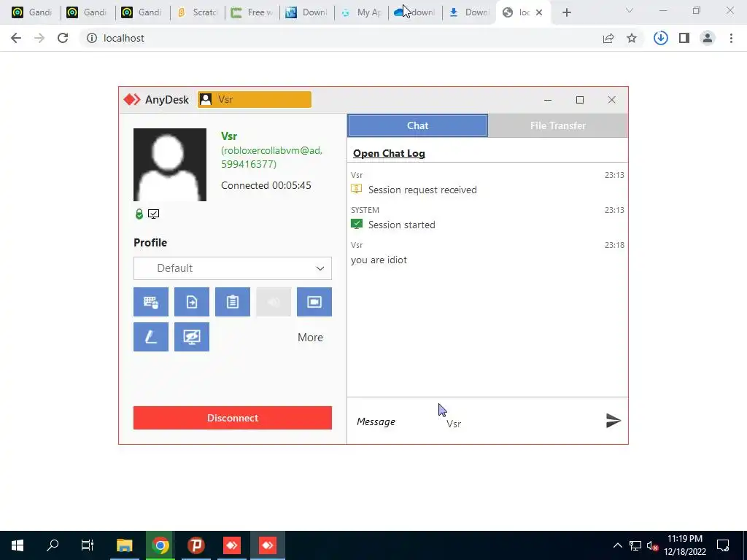Open Windows taskbar search

53,545
